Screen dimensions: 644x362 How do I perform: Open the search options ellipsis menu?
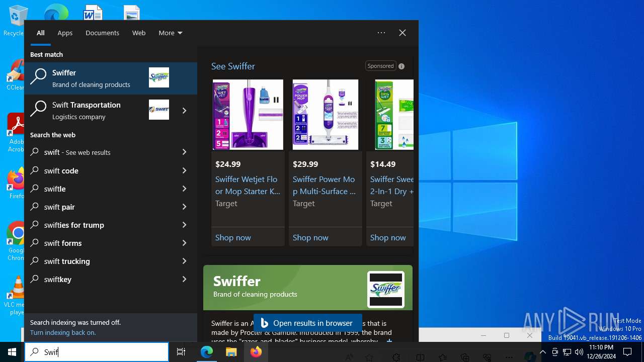point(381,33)
